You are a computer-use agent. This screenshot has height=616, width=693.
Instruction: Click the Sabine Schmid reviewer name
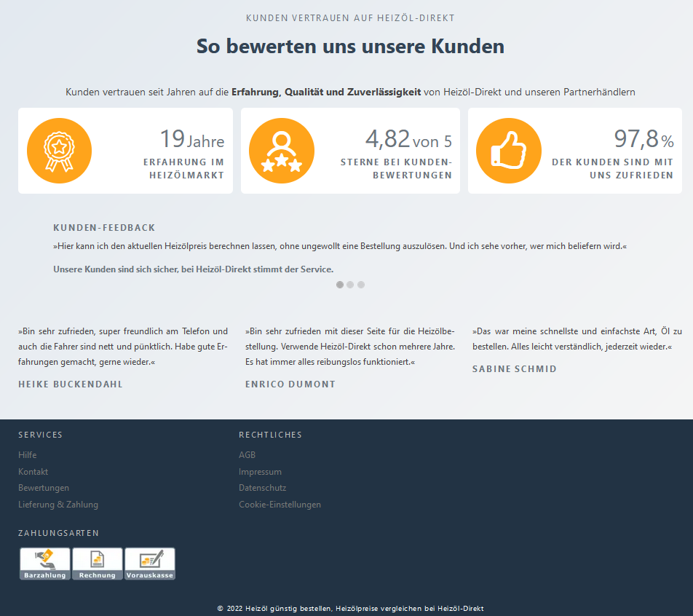(x=515, y=369)
